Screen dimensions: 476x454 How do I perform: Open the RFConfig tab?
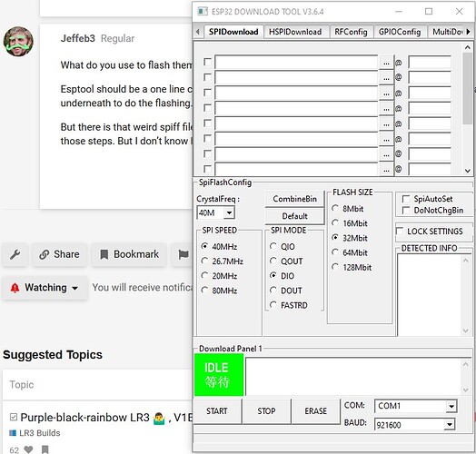pyautogui.click(x=351, y=32)
